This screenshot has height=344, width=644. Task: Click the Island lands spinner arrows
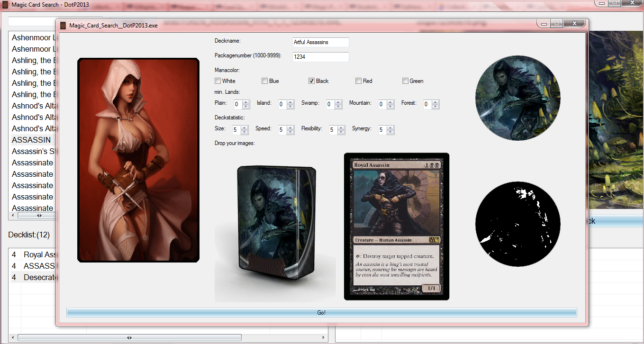coord(291,104)
